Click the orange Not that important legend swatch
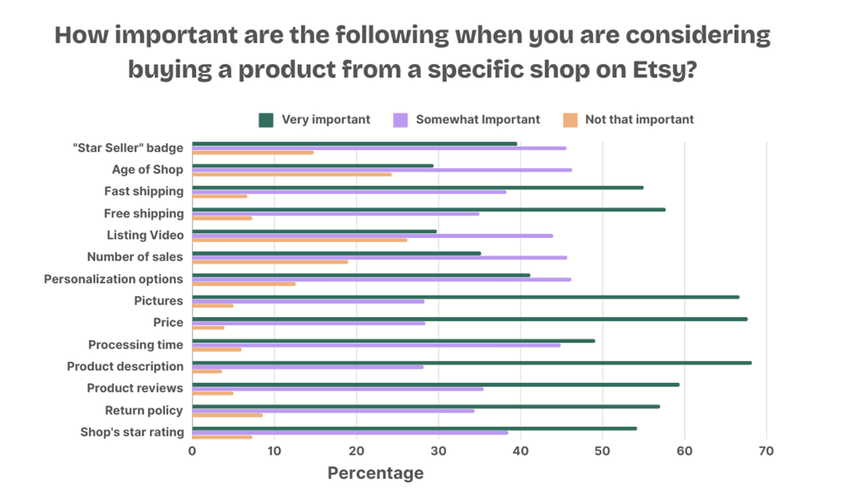This screenshot has height=504, width=842. (x=570, y=119)
